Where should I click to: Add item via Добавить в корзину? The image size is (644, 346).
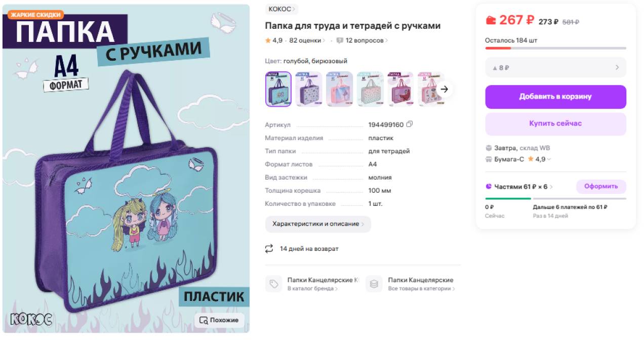pos(555,97)
